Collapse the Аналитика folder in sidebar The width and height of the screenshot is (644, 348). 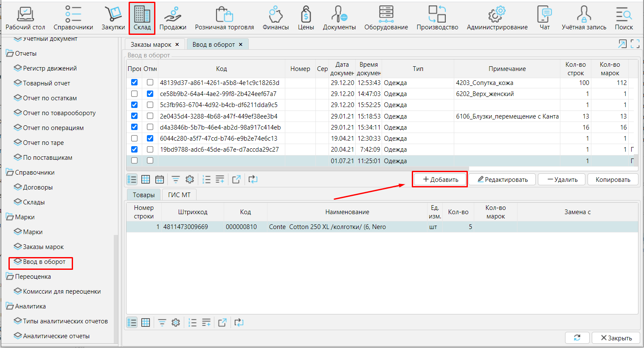(9, 306)
